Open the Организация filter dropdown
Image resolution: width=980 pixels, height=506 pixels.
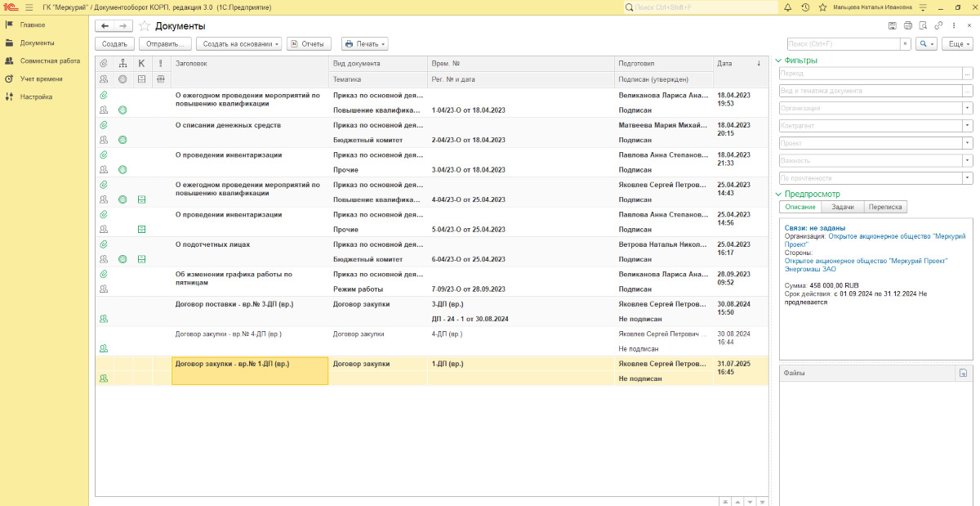click(968, 108)
